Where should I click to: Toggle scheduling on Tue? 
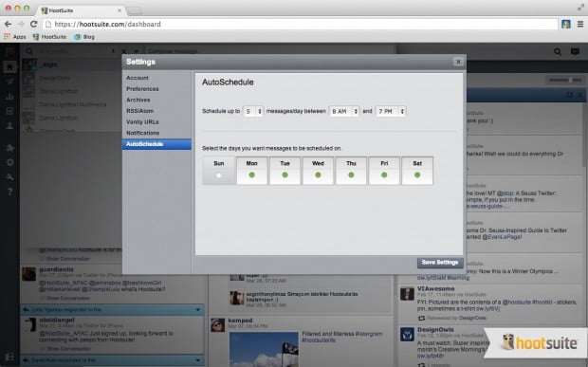(285, 171)
